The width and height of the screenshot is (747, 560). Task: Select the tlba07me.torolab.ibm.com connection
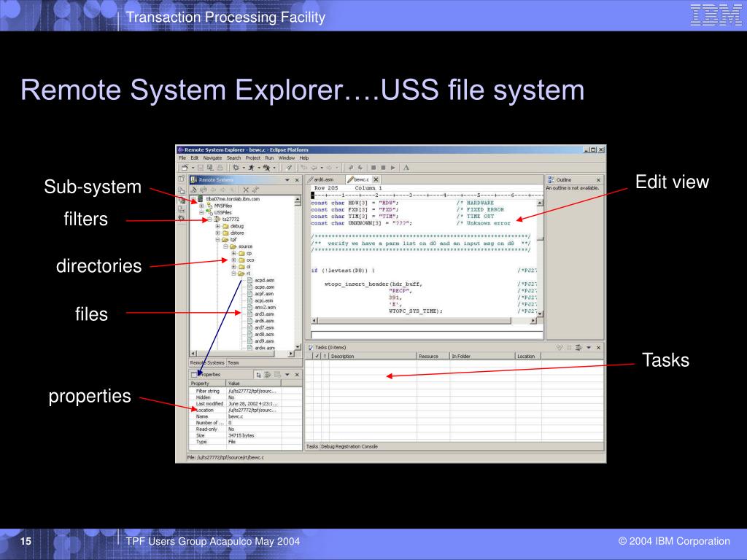click(233, 199)
